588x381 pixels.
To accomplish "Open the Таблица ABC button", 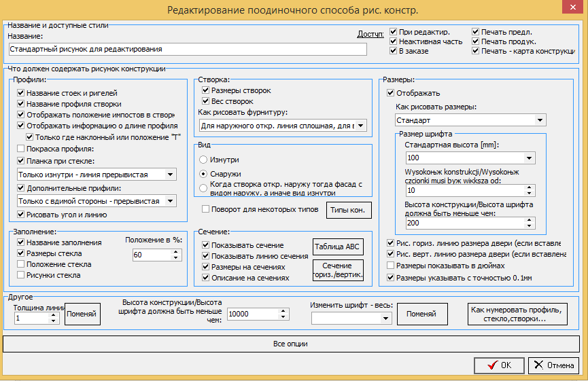I will (x=337, y=247).
